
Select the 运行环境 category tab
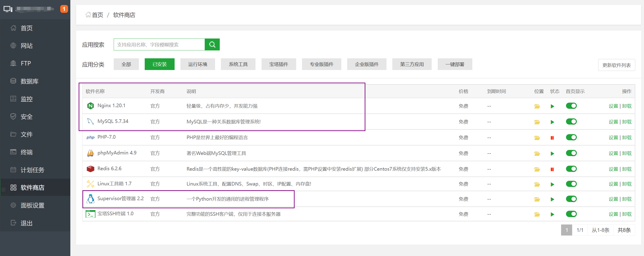coord(198,64)
